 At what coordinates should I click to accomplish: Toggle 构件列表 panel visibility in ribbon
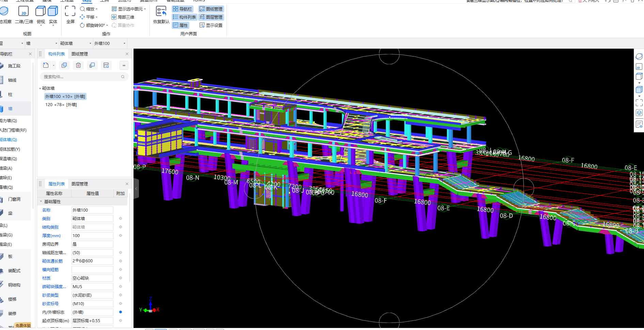click(x=184, y=17)
